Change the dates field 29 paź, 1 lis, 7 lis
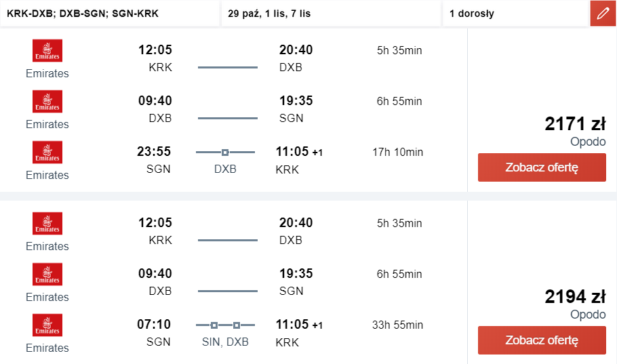 [x=331, y=14]
